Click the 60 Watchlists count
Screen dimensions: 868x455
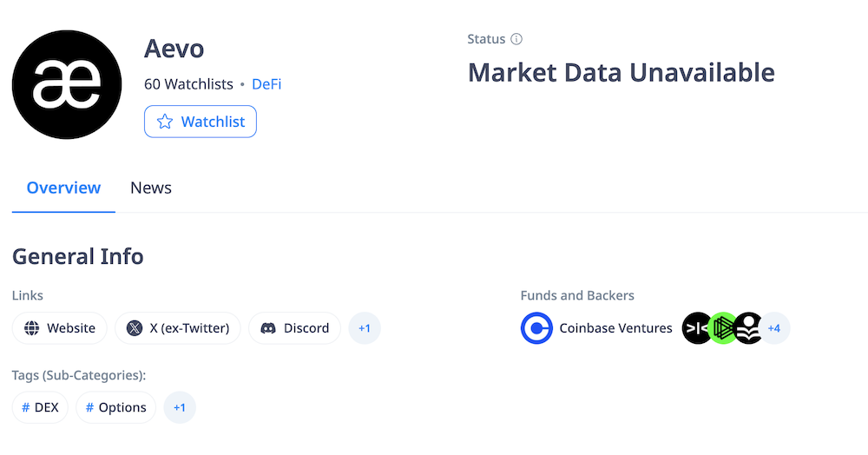point(188,84)
